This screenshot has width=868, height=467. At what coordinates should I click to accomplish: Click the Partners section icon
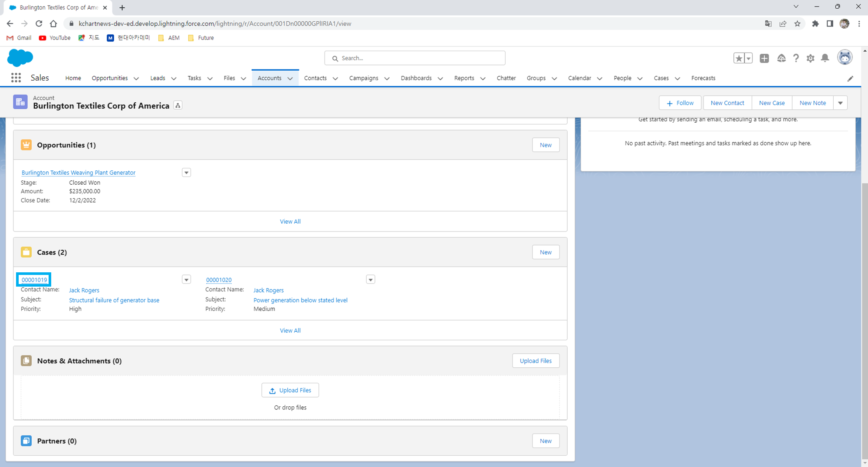(26, 441)
